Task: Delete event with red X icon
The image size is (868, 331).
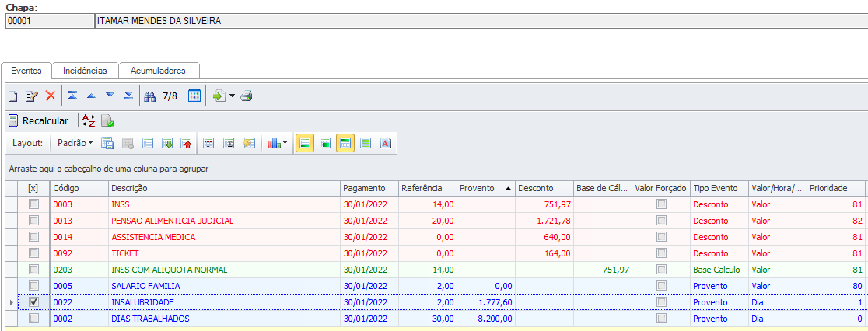Action: pos(51,96)
